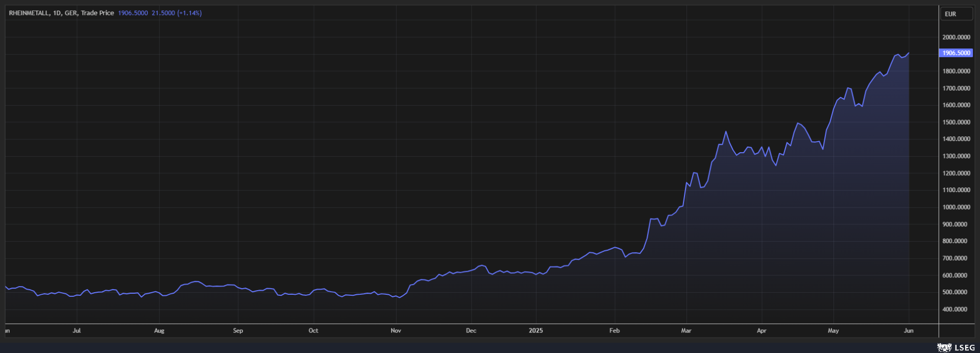Click the LSEG crest logo icon
This screenshot has height=353, width=980.
click(944, 347)
